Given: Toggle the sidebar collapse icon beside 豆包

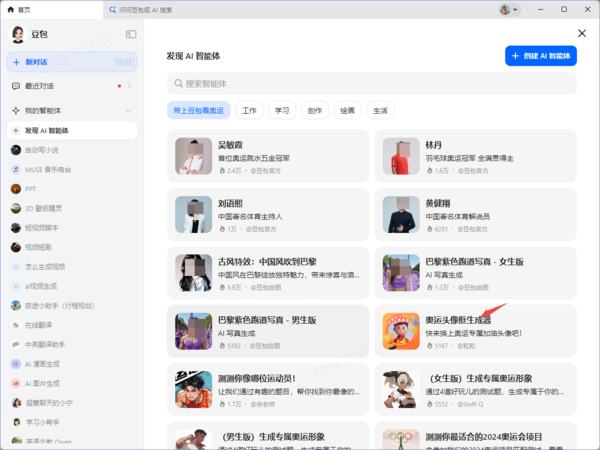Looking at the screenshot, I should coord(131,34).
